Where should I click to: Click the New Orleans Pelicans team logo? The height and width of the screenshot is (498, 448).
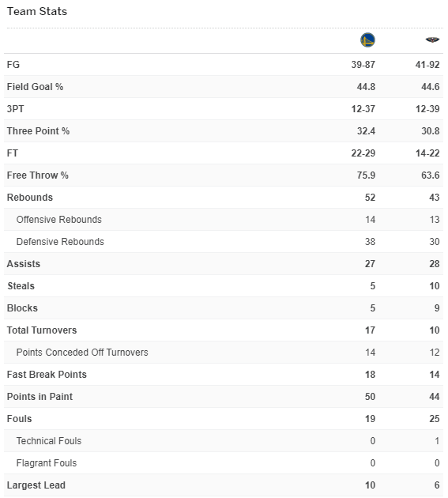[432, 40]
